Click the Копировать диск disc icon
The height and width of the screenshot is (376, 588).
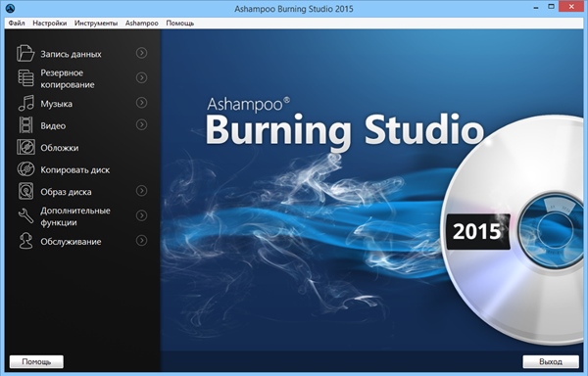pyautogui.click(x=25, y=169)
